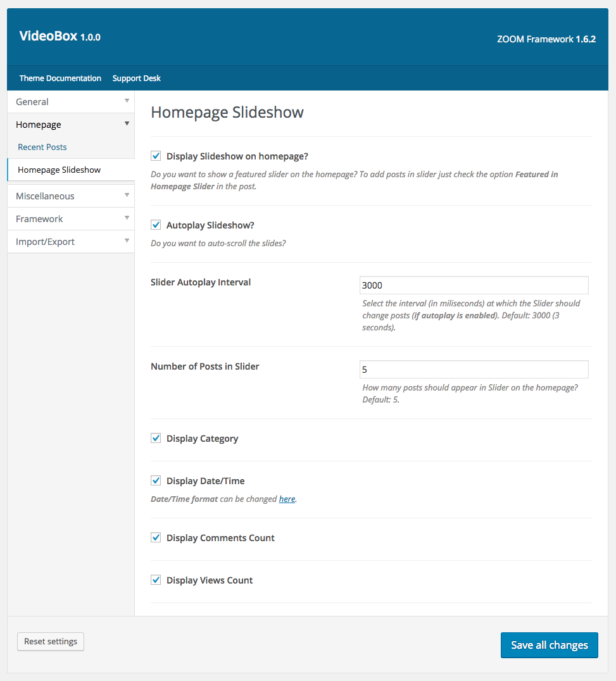This screenshot has height=681, width=616.
Task: Collapse the Homepage section arrow
Action: pos(127,124)
